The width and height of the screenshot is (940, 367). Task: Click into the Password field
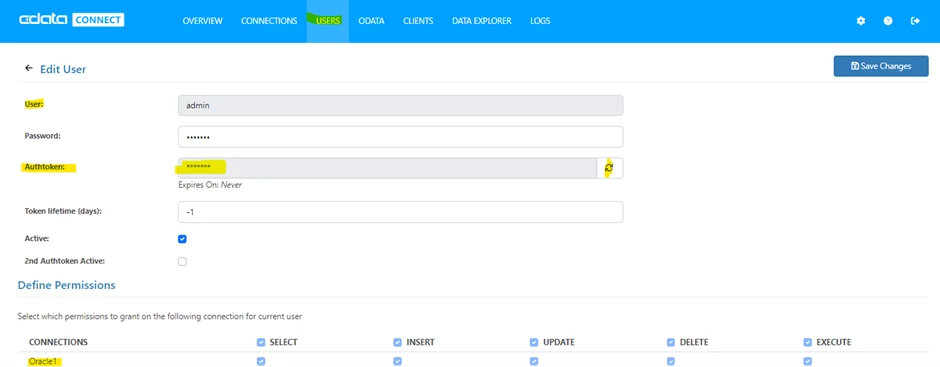click(x=400, y=137)
